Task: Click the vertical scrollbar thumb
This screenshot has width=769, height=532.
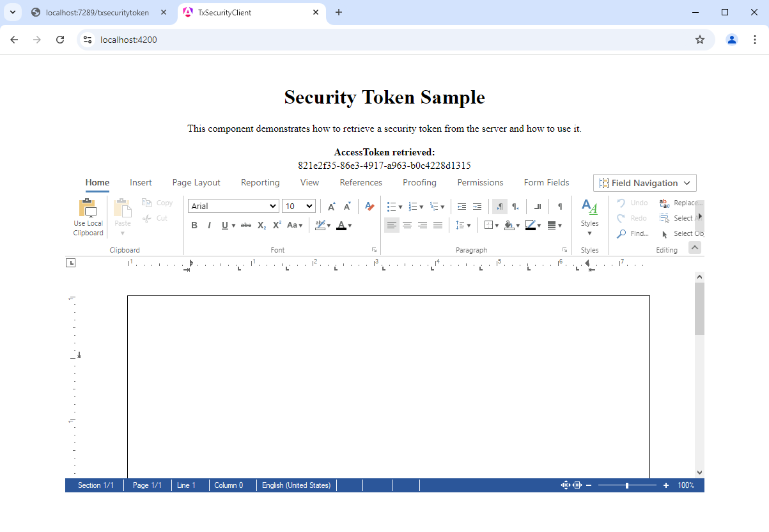Action: pyautogui.click(x=699, y=309)
